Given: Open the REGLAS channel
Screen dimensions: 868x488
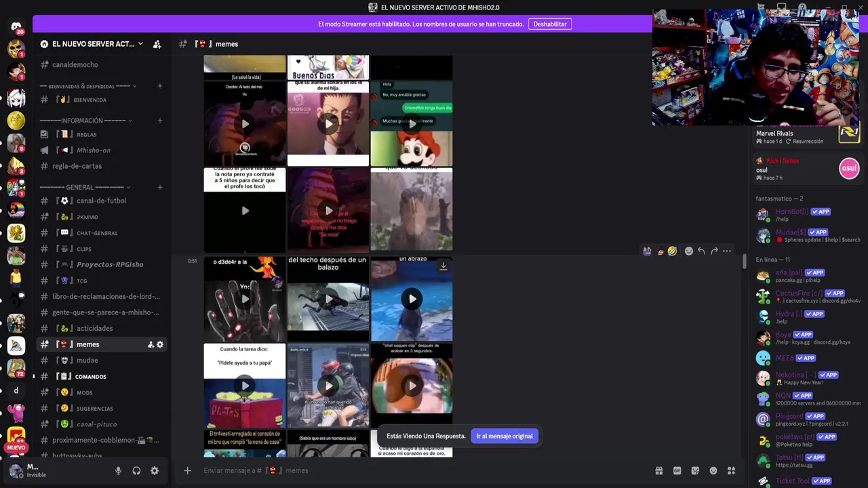Looking at the screenshot, I should (102, 134).
